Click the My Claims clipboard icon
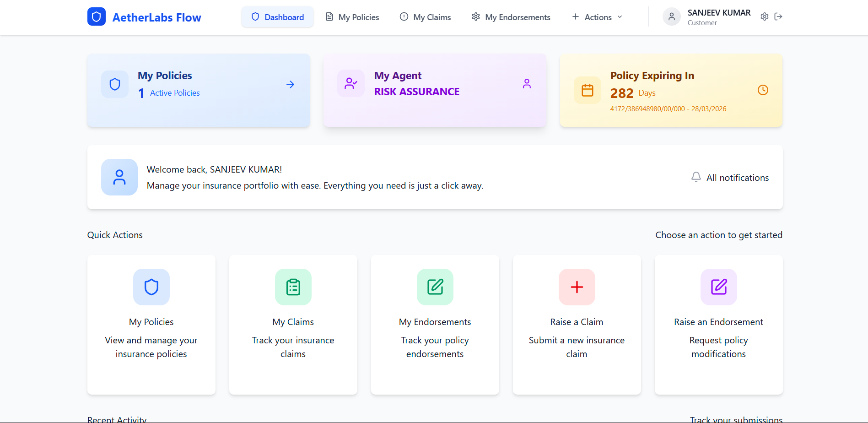 293,287
